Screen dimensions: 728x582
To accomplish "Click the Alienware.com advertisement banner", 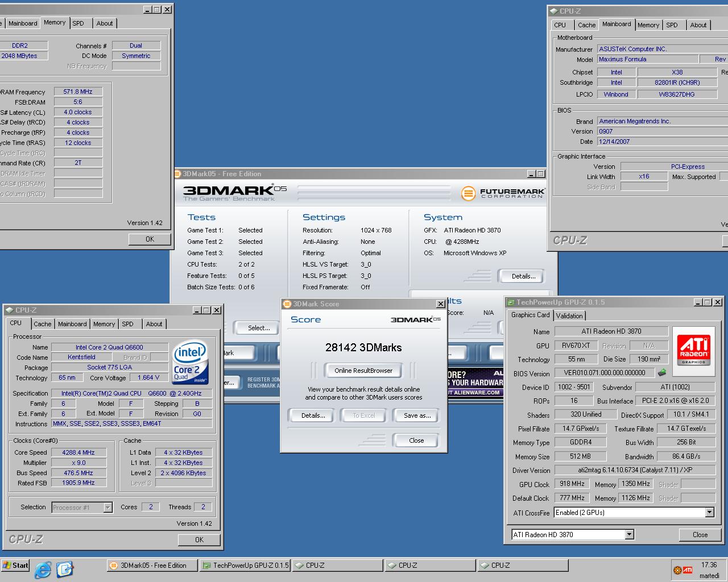I will coord(475,383).
